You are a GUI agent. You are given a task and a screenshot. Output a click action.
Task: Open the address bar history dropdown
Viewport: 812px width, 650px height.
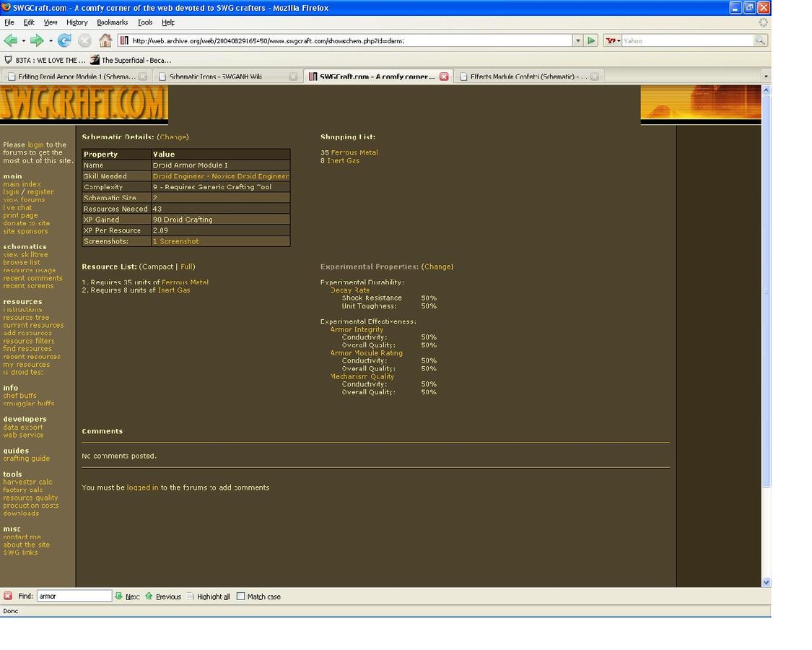(577, 40)
